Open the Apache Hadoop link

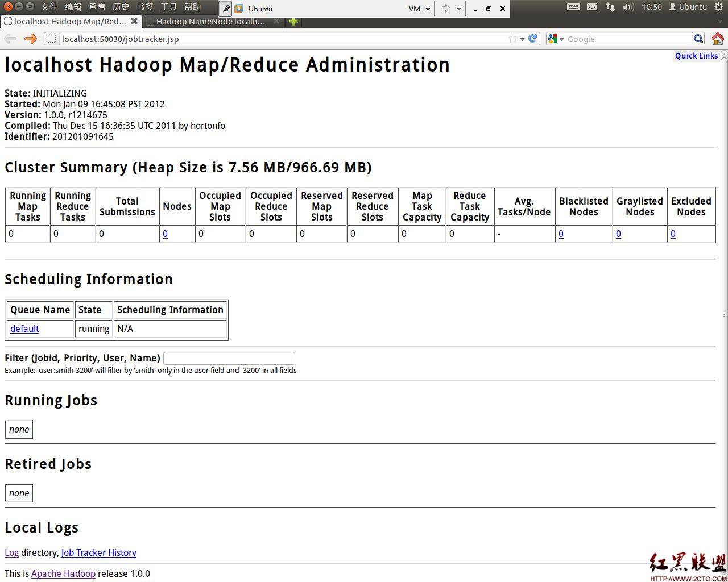coord(63,573)
